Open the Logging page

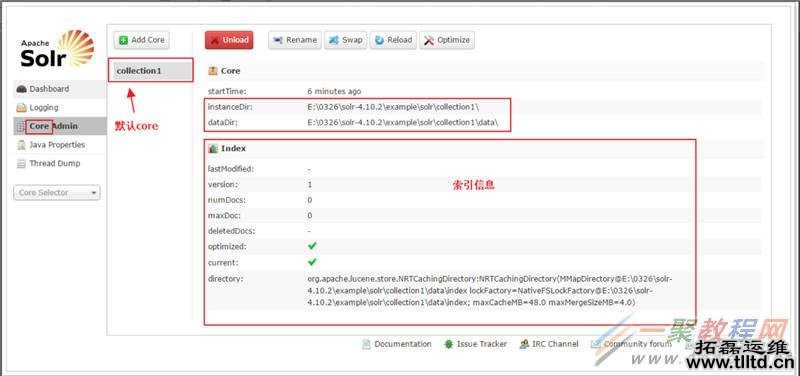(60, 108)
